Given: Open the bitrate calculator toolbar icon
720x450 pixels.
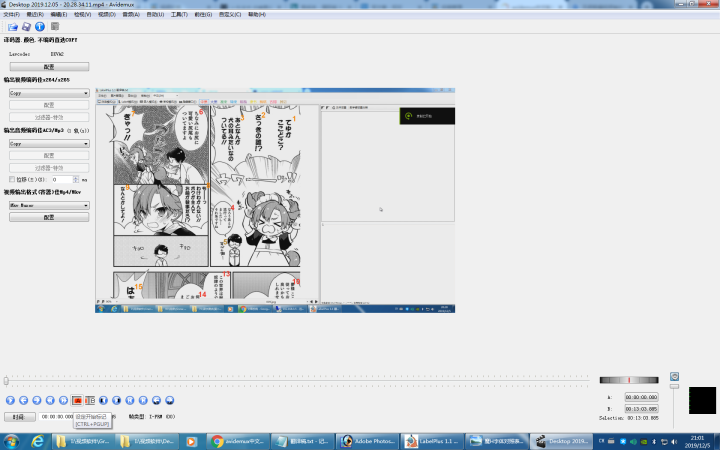Looking at the screenshot, I should (x=55, y=26).
